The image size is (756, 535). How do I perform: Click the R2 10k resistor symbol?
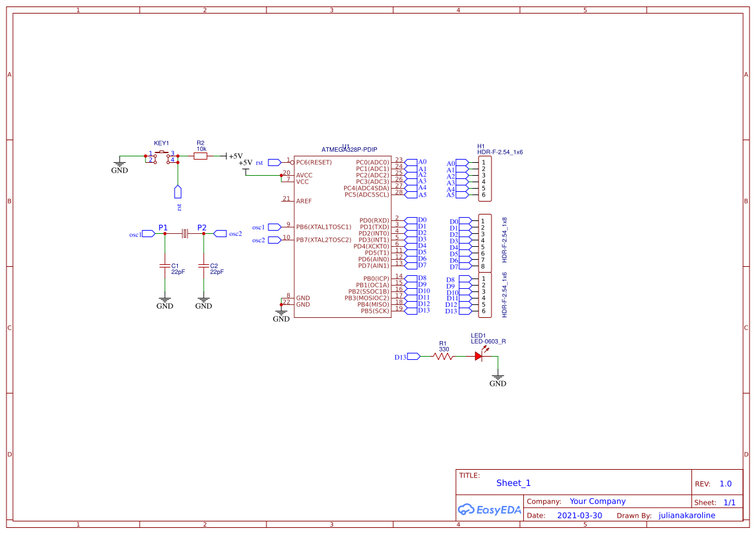pyautogui.click(x=200, y=156)
